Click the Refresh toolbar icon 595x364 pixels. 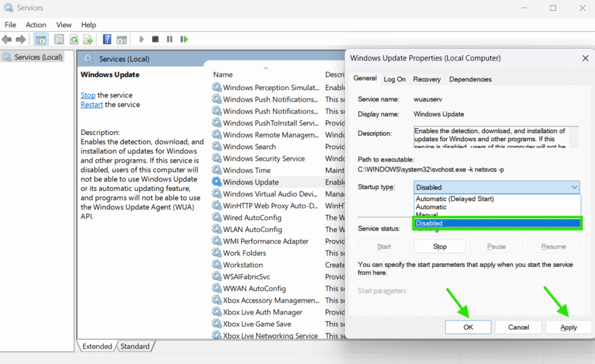coord(74,39)
